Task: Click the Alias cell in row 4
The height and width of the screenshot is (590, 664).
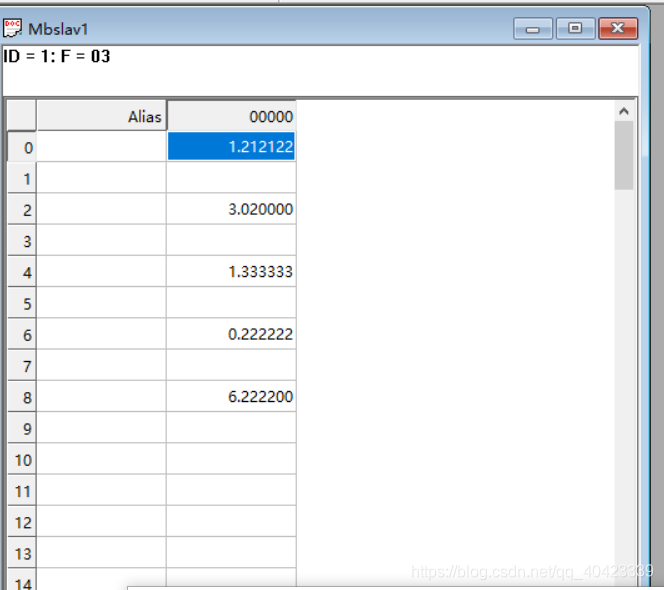Action: [102, 271]
